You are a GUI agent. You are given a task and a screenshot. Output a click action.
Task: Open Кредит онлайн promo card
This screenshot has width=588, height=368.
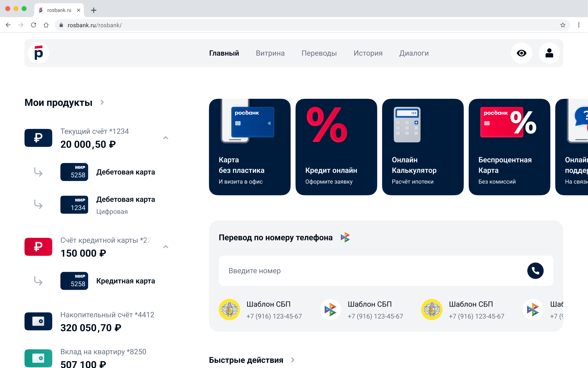tap(336, 147)
